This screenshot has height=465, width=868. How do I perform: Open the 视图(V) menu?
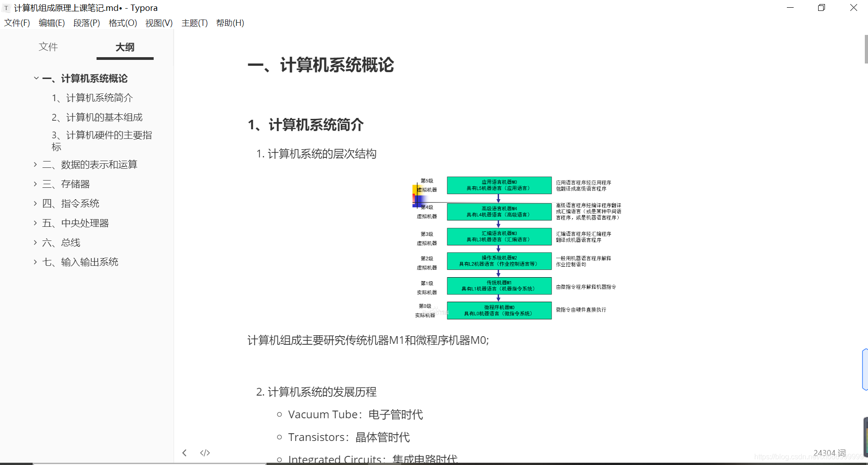click(159, 23)
